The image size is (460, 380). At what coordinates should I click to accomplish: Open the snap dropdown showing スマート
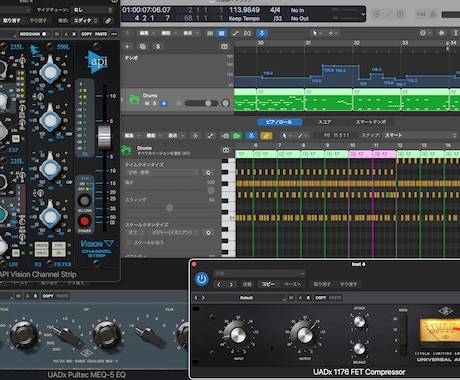tap(421, 135)
